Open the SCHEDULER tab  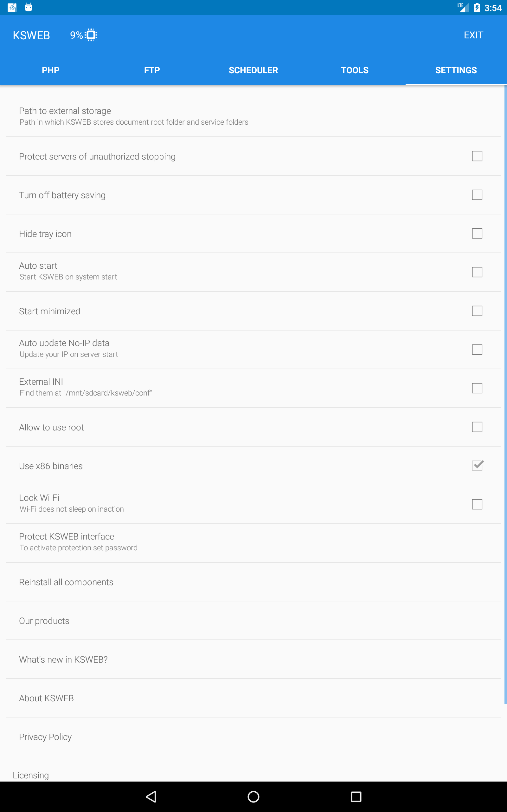click(253, 70)
